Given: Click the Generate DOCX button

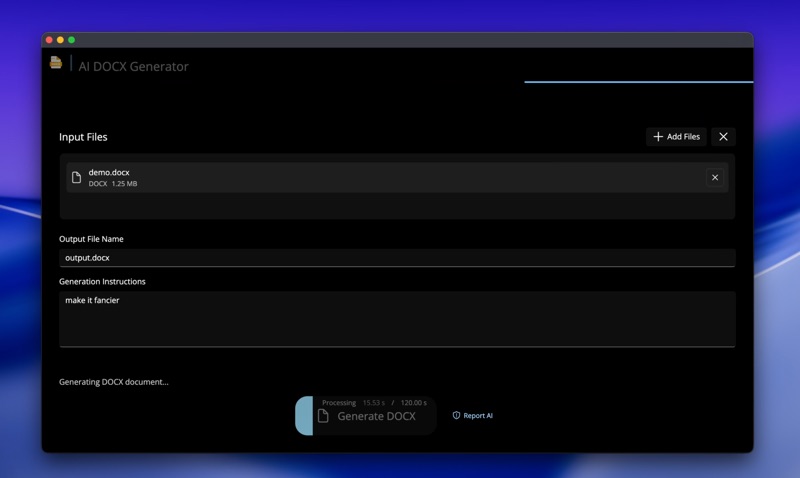Looking at the screenshot, I should (x=366, y=416).
